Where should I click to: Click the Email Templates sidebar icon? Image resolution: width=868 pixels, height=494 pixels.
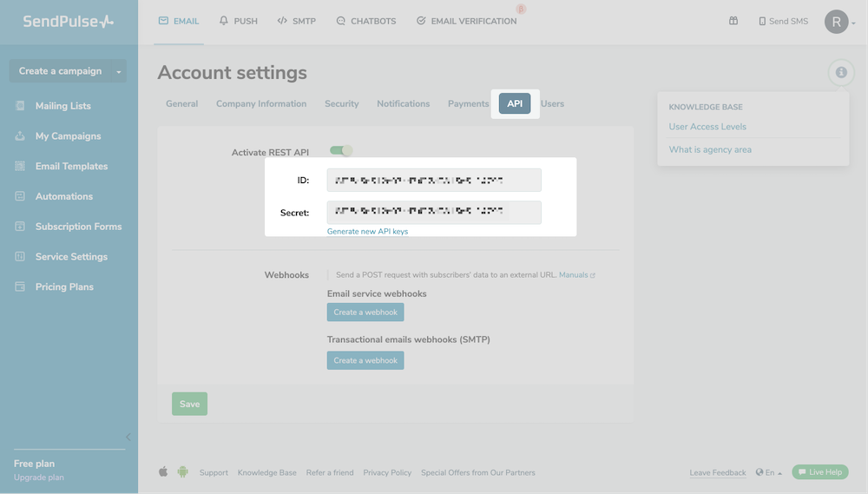(x=20, y=166)
